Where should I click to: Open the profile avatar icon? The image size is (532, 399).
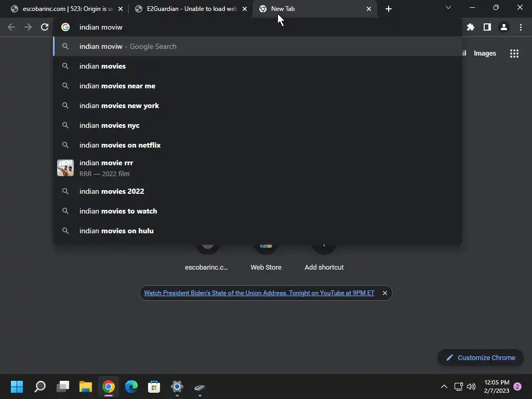[x=504, y=27]
